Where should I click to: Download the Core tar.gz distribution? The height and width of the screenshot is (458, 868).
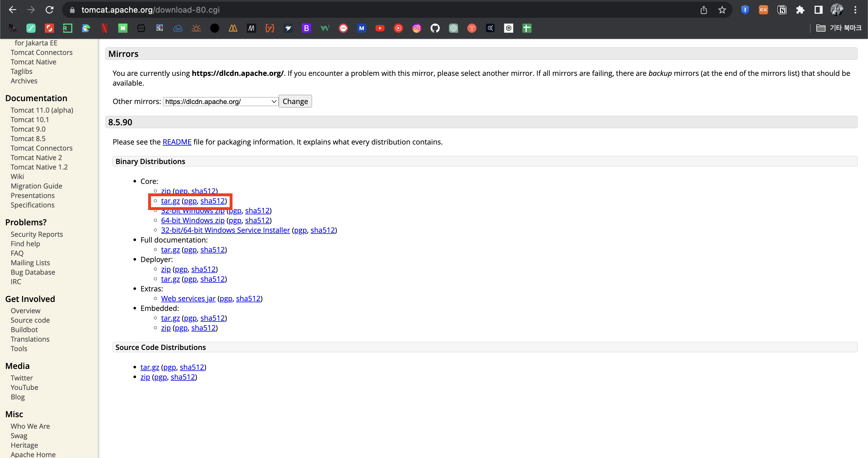pyautogui.click(x=170, y=201)
